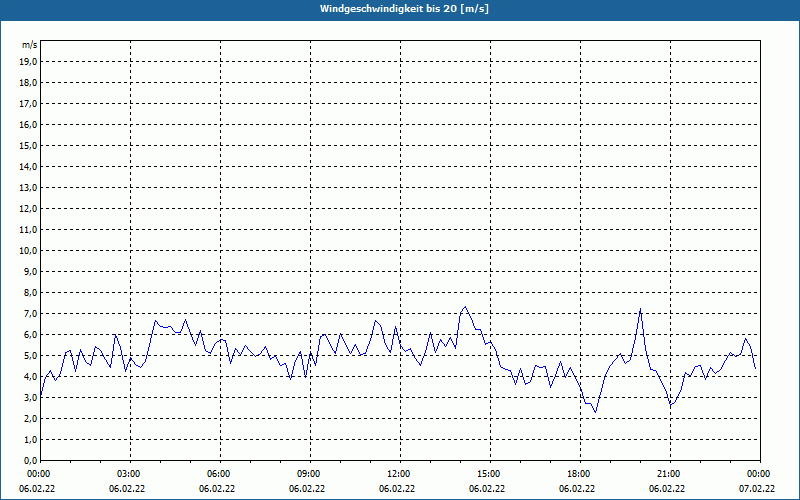Click the 17,0 y-axis label

point(28,104)
